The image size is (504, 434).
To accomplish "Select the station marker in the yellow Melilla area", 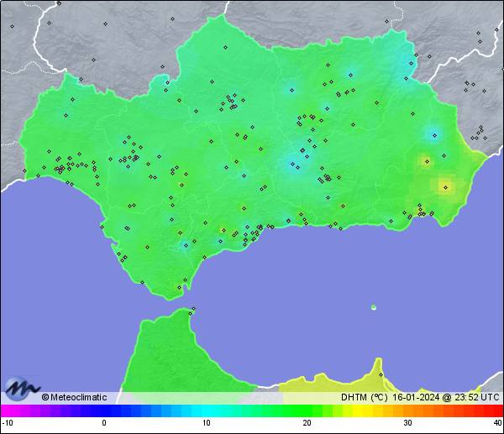I will point(381,375).
